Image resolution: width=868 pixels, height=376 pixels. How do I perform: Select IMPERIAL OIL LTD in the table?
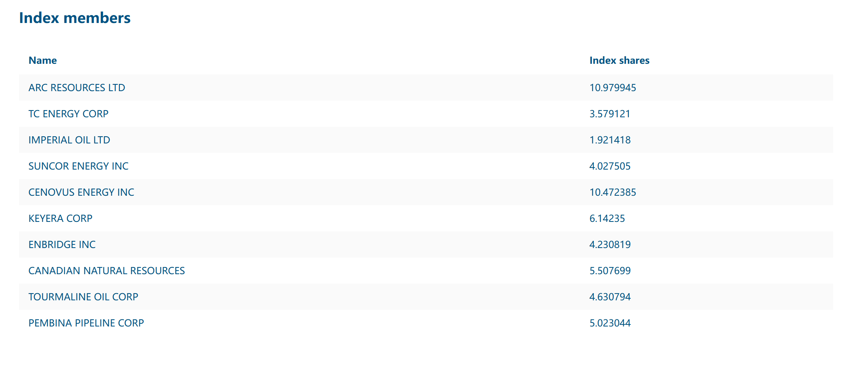(x=69, y=140)
